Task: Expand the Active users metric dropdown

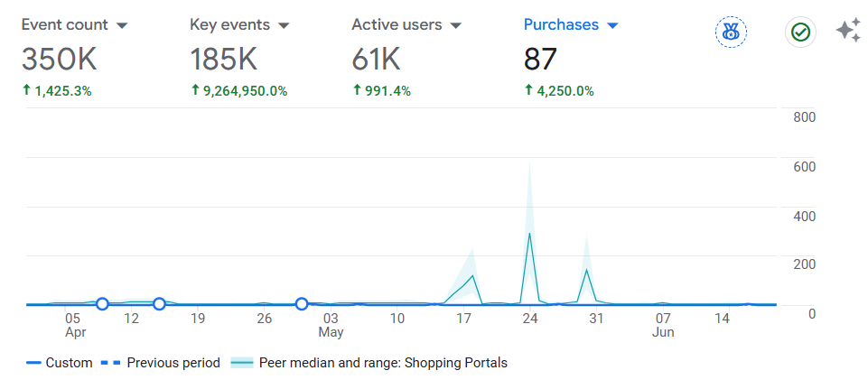Action: (455, 25)
